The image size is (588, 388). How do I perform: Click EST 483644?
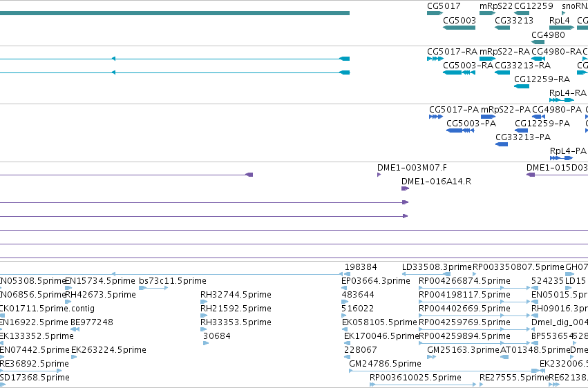358,295
